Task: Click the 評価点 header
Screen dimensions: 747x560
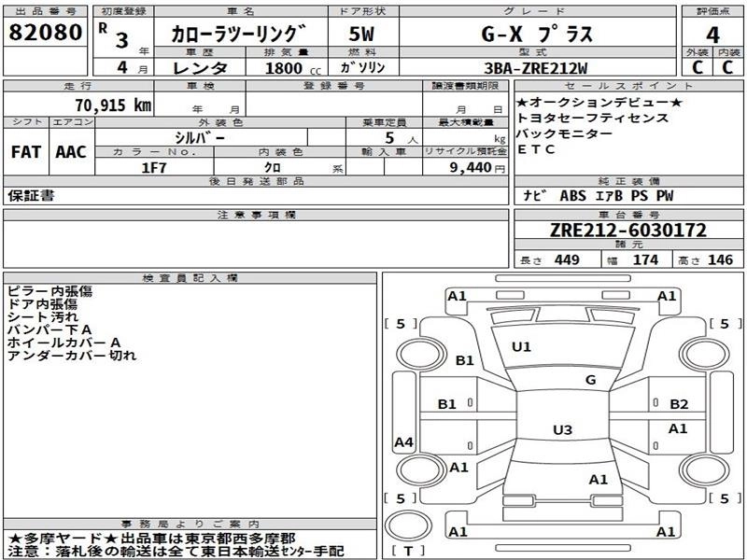Action: tap(712, 11)
